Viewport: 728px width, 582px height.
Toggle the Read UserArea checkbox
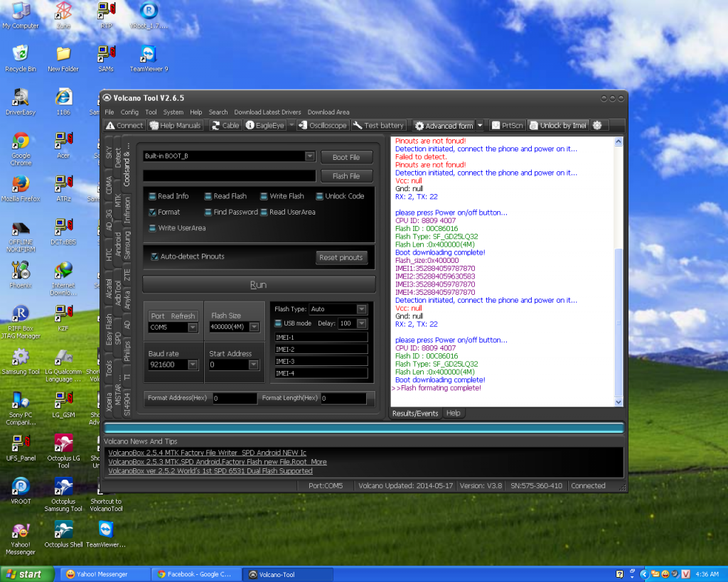264,212
